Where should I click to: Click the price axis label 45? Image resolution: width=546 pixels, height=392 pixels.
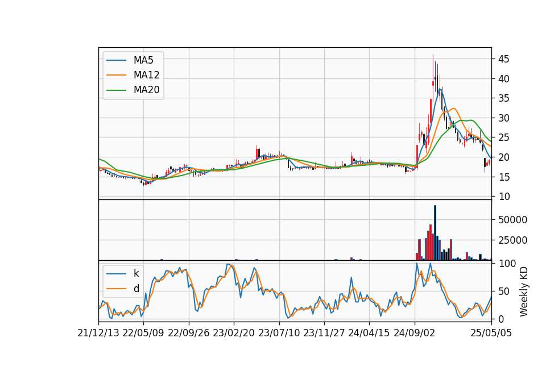503,59
